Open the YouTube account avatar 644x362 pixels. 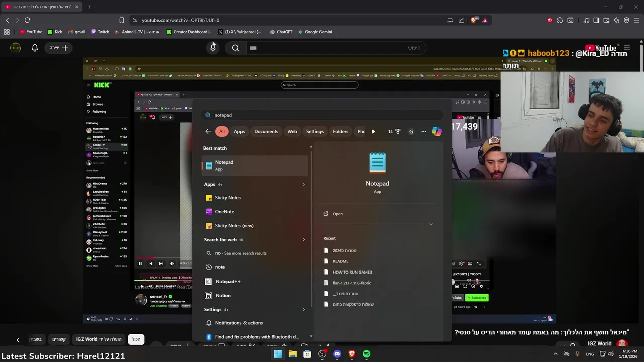coord(16,48)
